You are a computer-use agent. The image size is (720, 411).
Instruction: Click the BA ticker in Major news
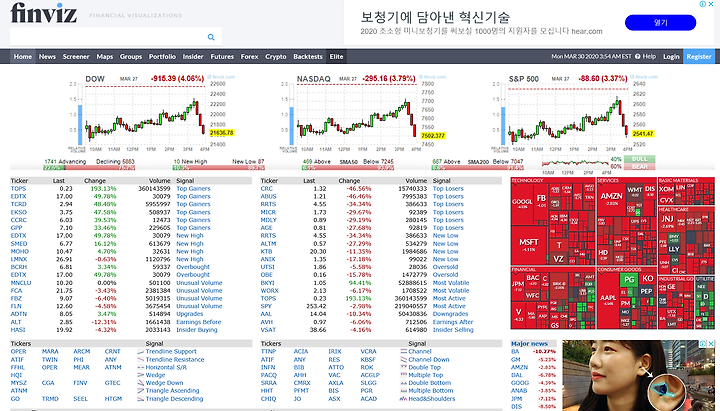point(515,352)
